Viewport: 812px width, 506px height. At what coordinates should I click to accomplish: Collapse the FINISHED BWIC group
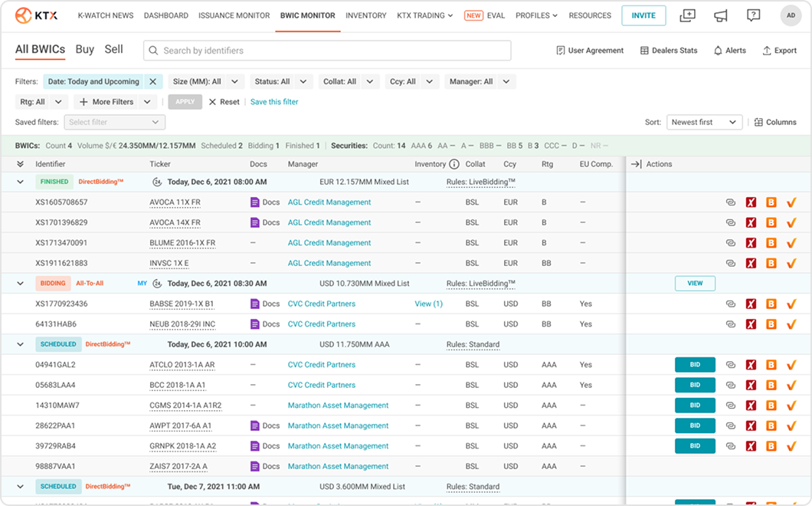pos(20,182)
